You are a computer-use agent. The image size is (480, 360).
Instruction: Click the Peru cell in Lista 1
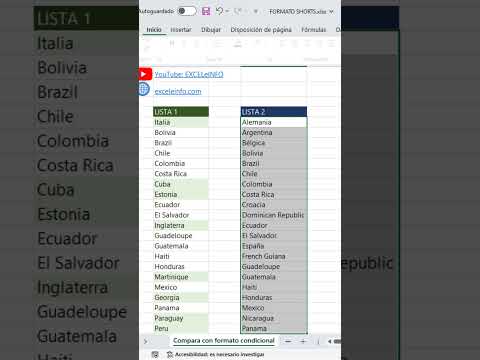181,328
